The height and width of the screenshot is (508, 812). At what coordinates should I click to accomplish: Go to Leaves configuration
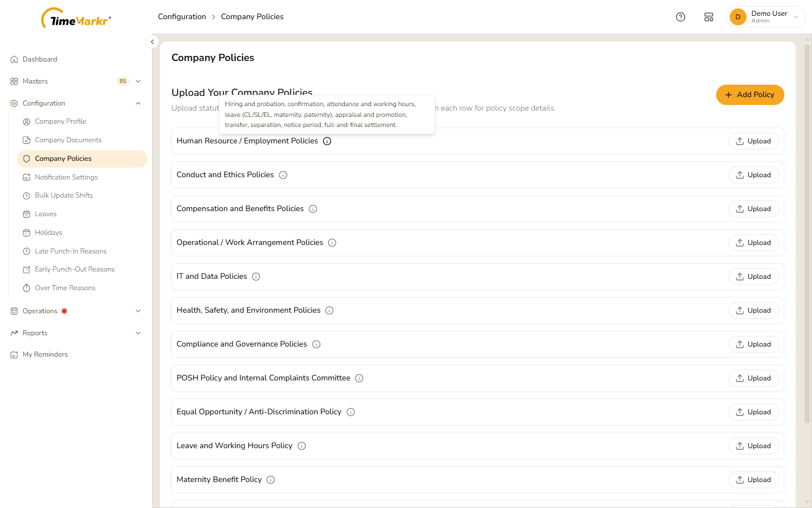82,214
